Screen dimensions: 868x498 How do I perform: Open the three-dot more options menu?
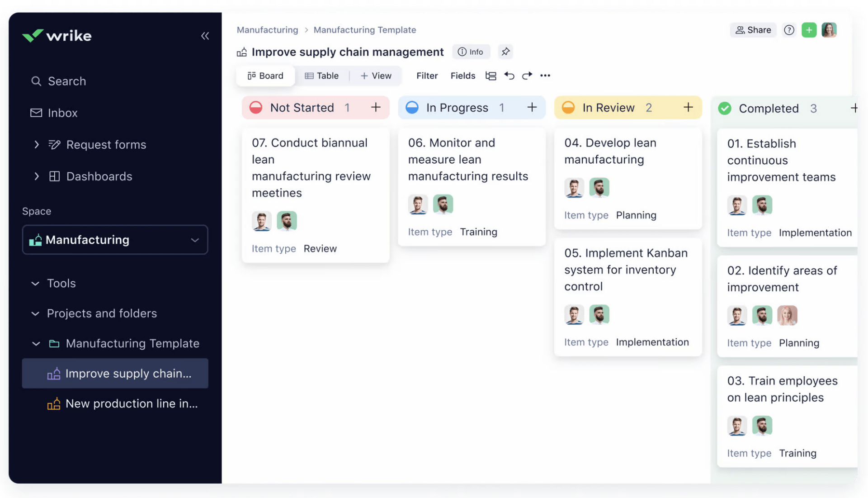pos(545,76)
